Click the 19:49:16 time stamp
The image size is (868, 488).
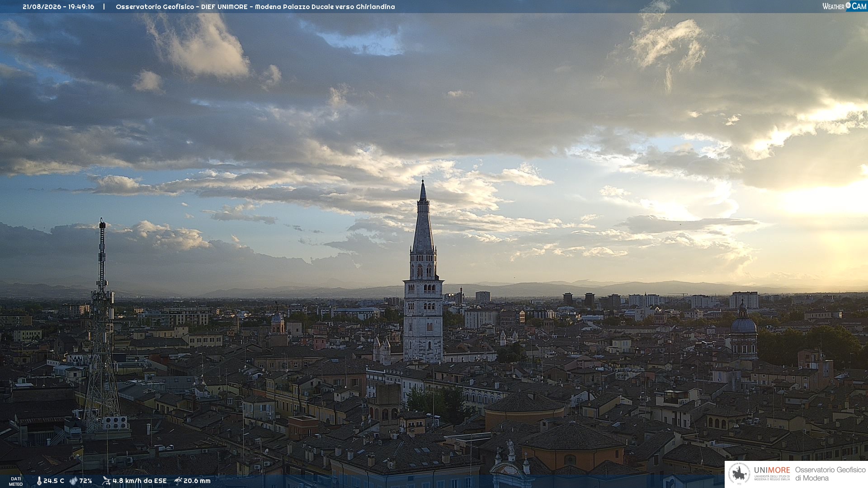(81, 7)
